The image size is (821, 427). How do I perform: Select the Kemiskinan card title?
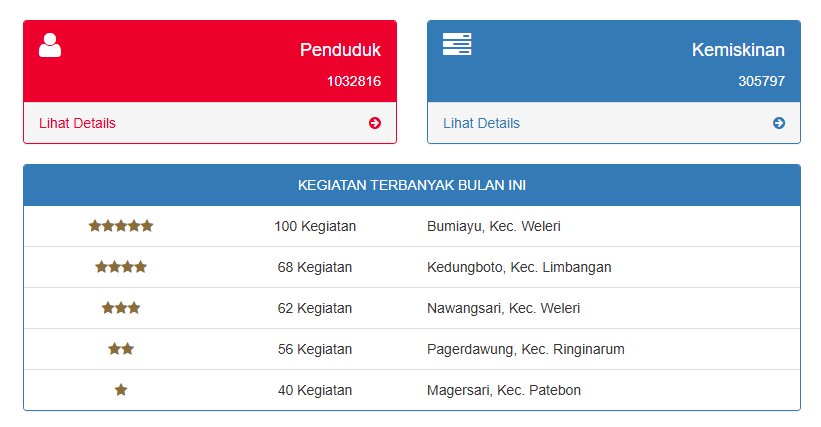(738, 50)
